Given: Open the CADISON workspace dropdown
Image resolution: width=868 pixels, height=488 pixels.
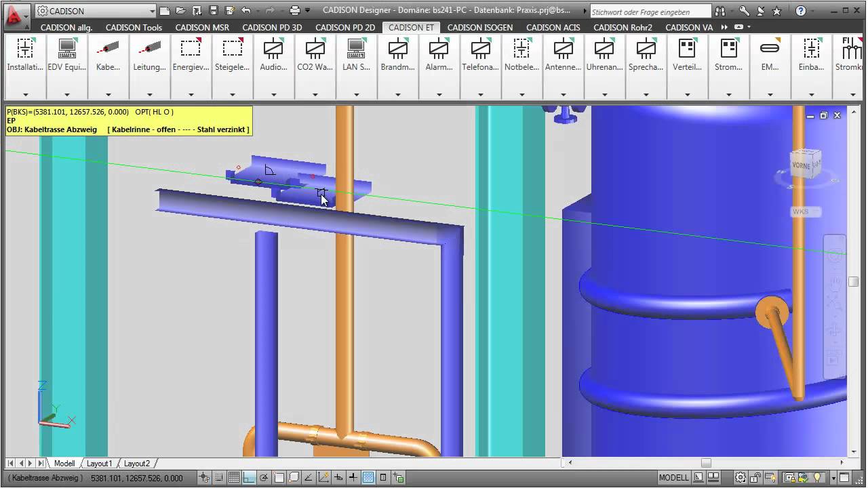Looking at the screenshot, I should [x=96, y=11].
